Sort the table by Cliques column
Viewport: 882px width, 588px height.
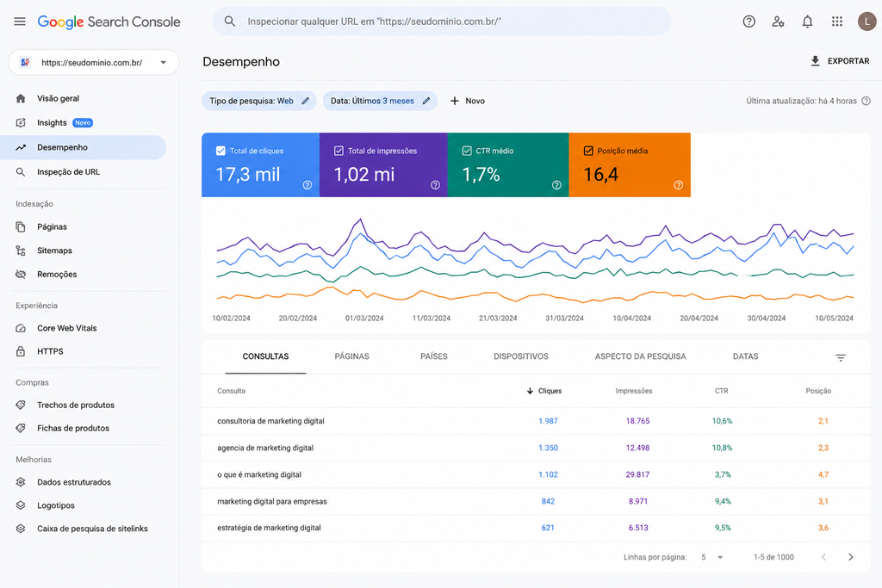(x=544, y=391)
